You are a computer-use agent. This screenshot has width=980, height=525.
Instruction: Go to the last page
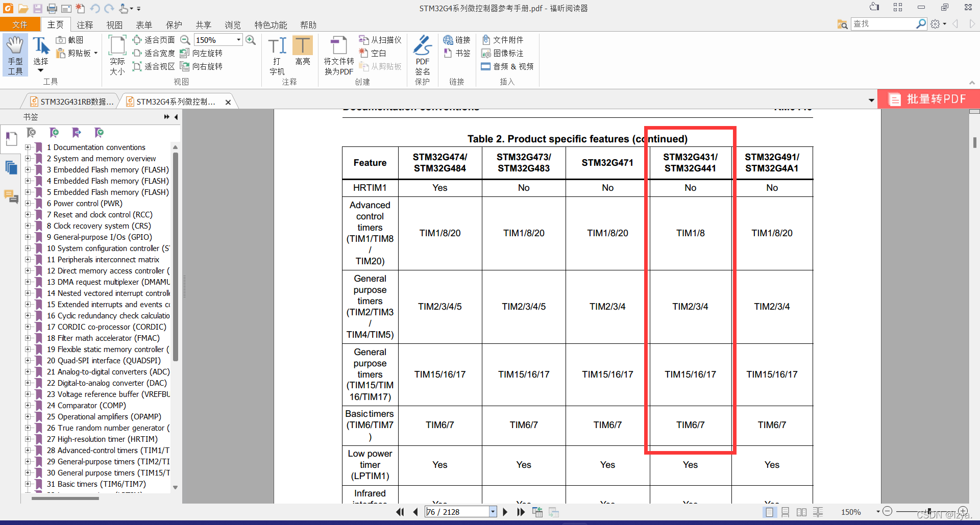tap(521, 512)
